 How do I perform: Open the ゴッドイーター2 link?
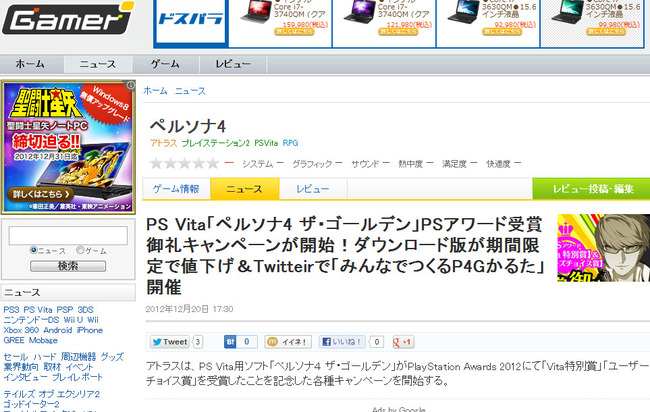[32, 404]
